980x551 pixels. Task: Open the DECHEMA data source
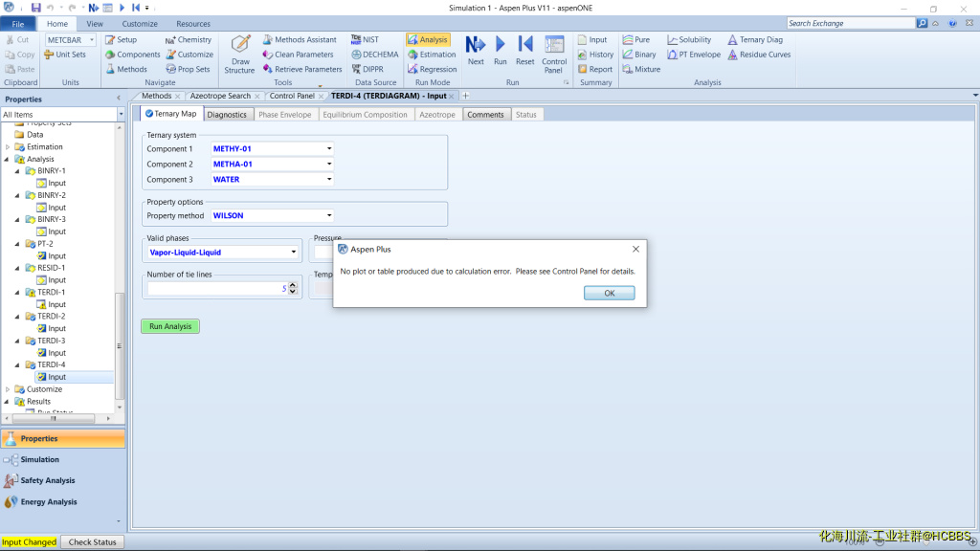click(x=374, y=55)
